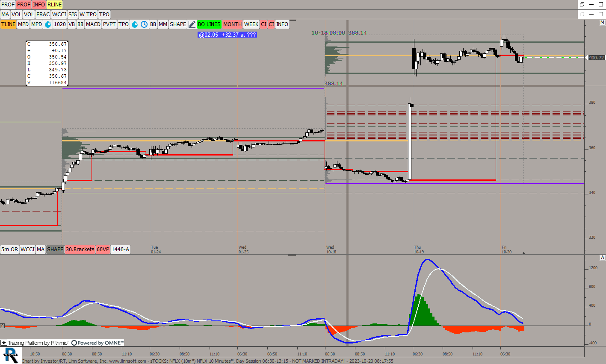Click the PVPT button
This screenshot has height=364, width=606.
109,24
